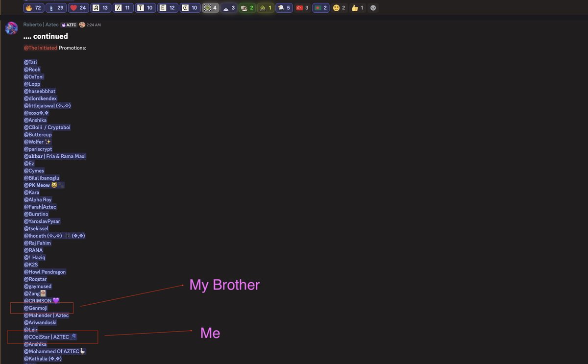Open the @PK Meow user mention
This screenshot has height=364, width=588.
click(44, 185)
